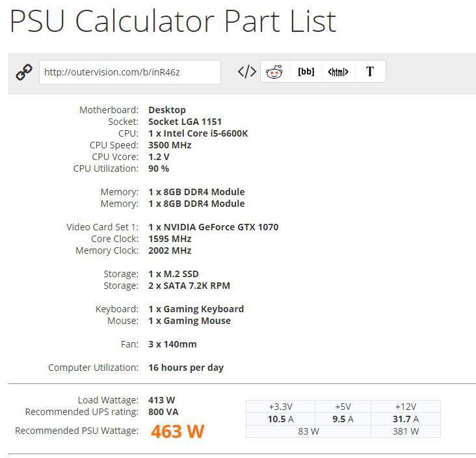Click the chain link icon
The image size is (476, 458).
(24, 72)
